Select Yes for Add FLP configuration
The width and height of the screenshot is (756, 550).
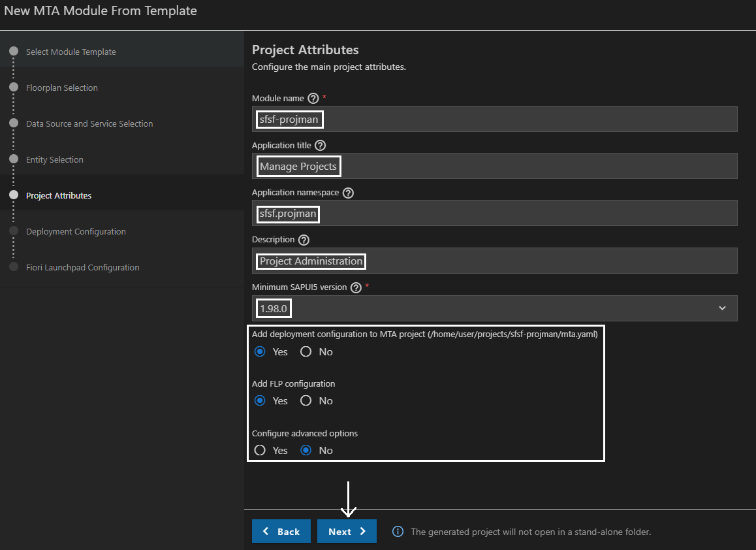[x=260, y=401]
